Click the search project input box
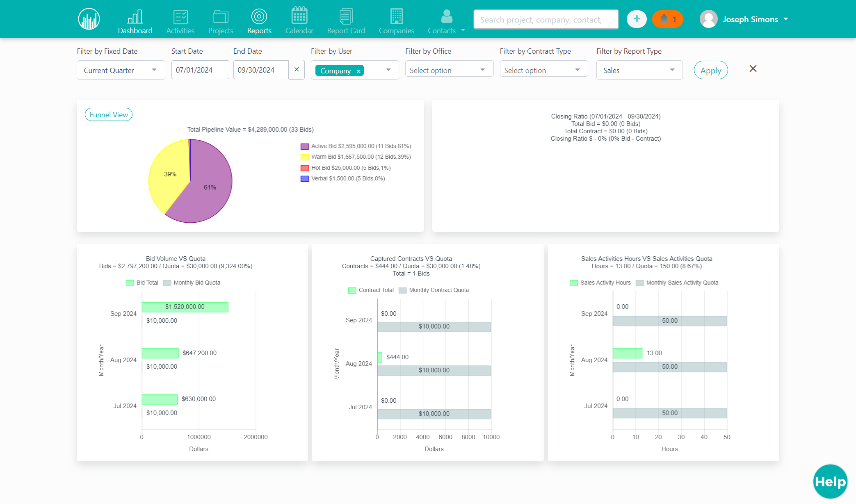This screenshot has height=504, width=856. coord(546,19)
